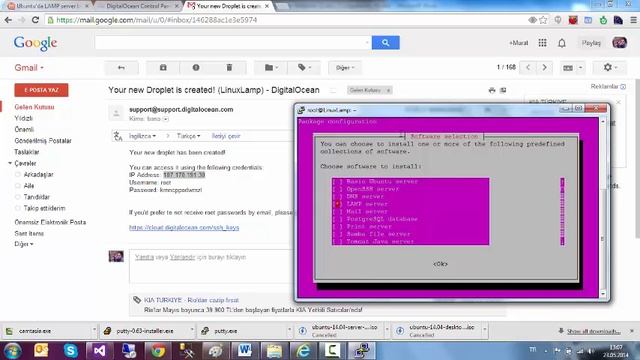This screenshot has height=360, width=640.
Task: Toggle Samba file server checkbox
Action: [338, 234]
